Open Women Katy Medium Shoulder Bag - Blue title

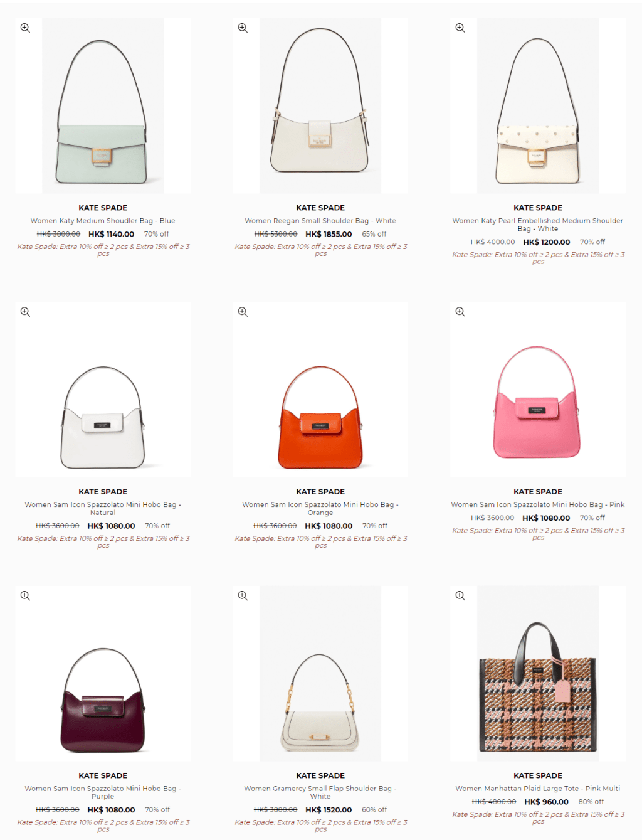[x=103, y=221]
